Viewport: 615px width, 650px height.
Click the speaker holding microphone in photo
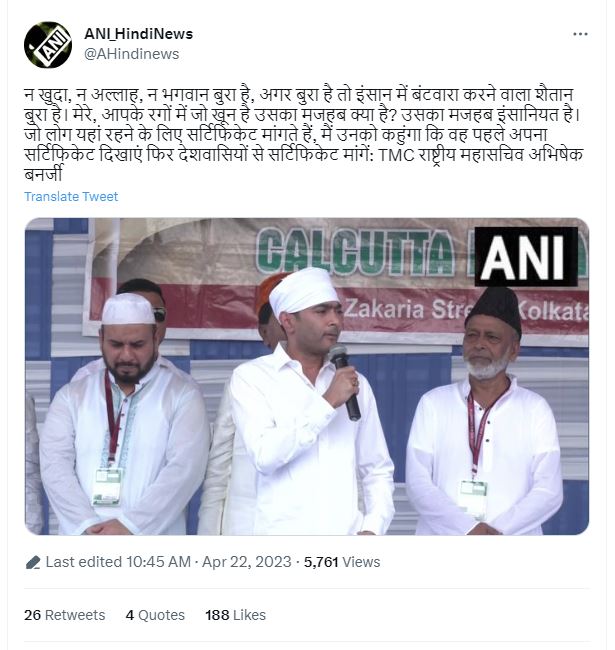tap(309, 401)
